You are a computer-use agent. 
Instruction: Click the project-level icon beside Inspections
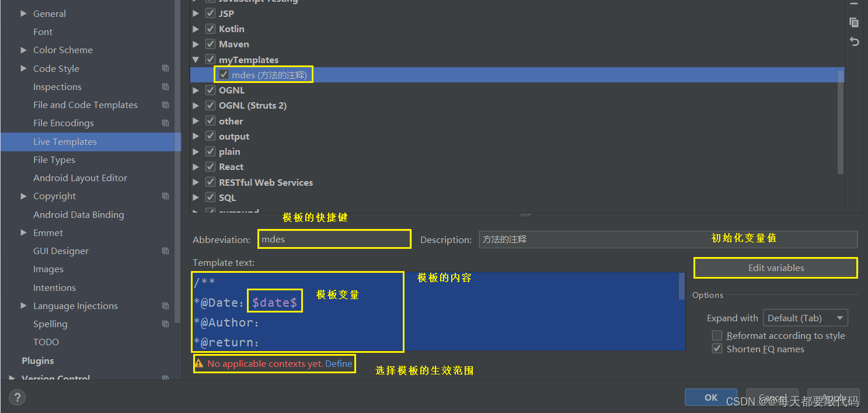165,86
